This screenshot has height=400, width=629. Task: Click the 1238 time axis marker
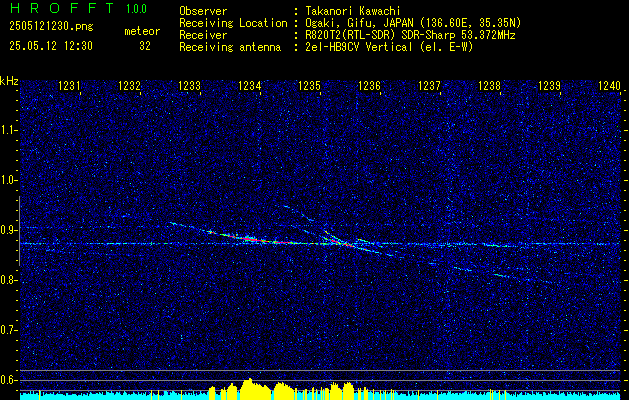click(x=489, y=85)
